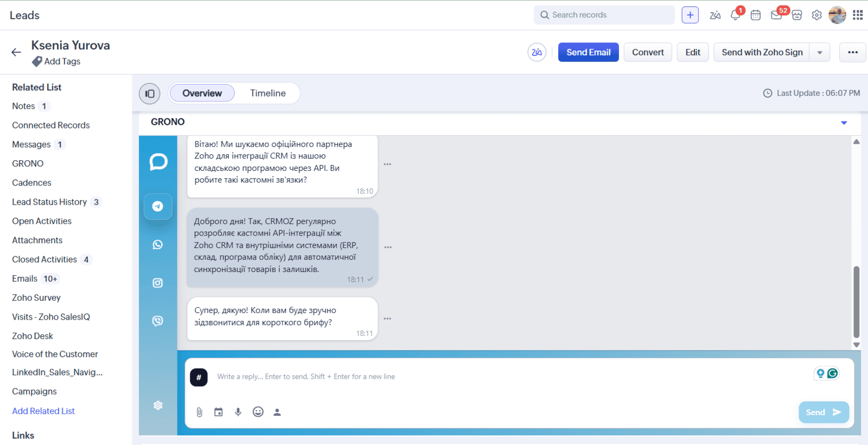The image size is (868, 445).
Task: Open the notifications bell
Action: click(x=736, y=15)
